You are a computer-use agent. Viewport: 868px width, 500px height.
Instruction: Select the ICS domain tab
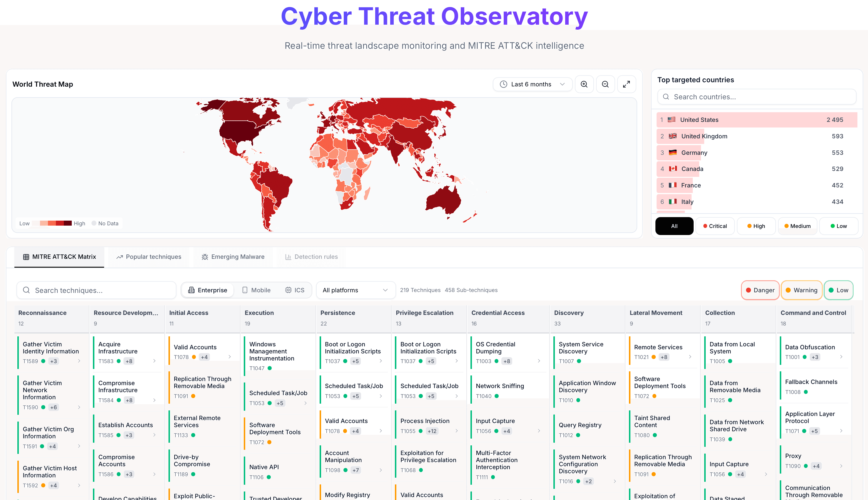coord(295,290)
